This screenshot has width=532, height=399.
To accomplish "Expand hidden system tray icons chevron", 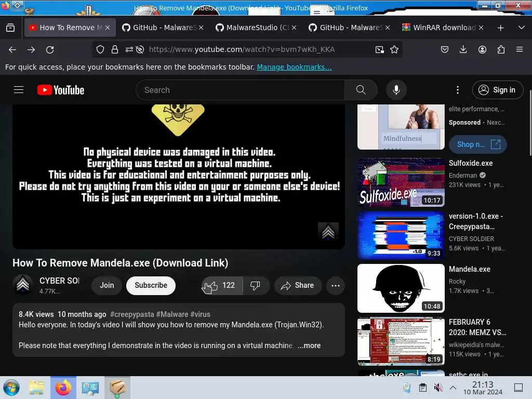I will point(453,388).
